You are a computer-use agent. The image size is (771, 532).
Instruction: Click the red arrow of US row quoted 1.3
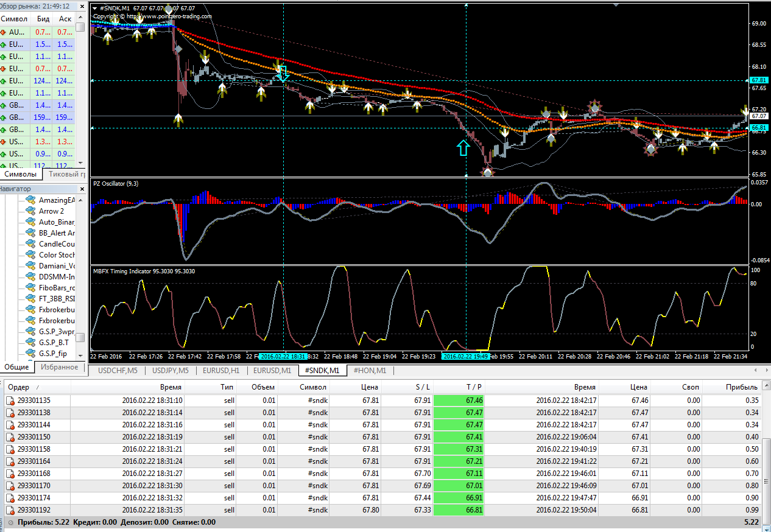point(4,142)
